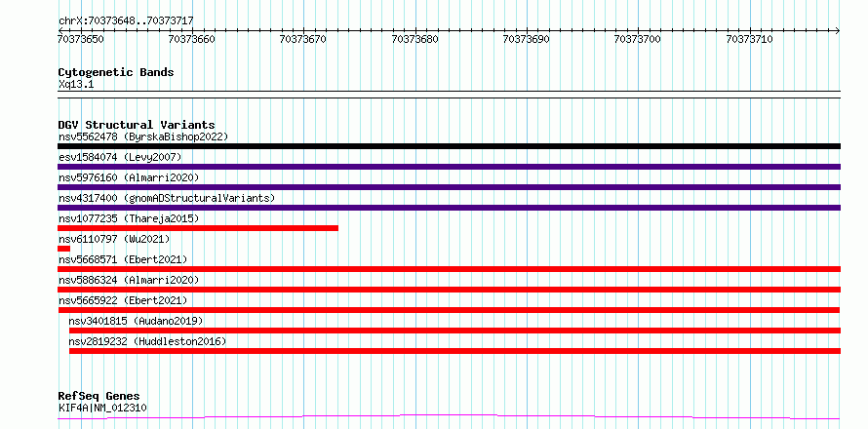Click the Cytogenetic Bands track title

pos(116,72)
